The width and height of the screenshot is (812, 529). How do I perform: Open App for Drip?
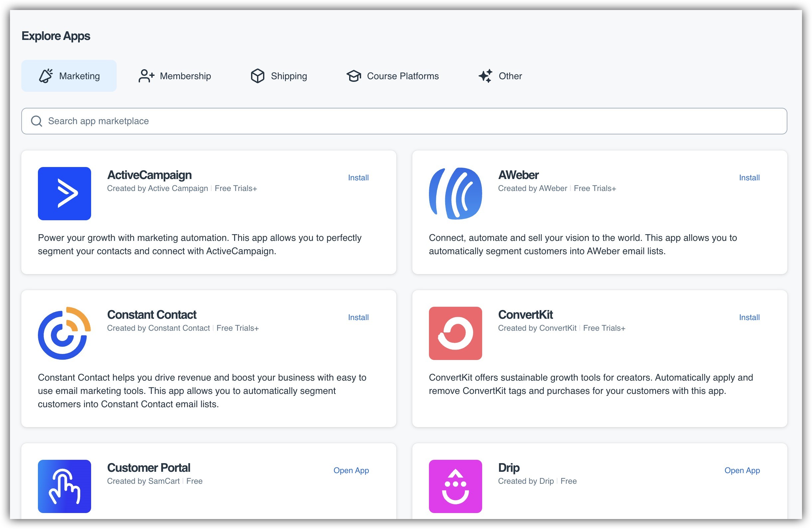click(x=742, y=470)
